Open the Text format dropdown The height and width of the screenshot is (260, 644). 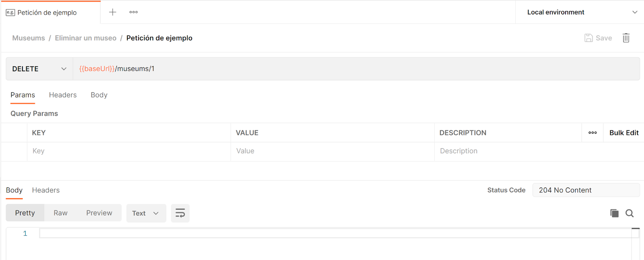(145, 213)
